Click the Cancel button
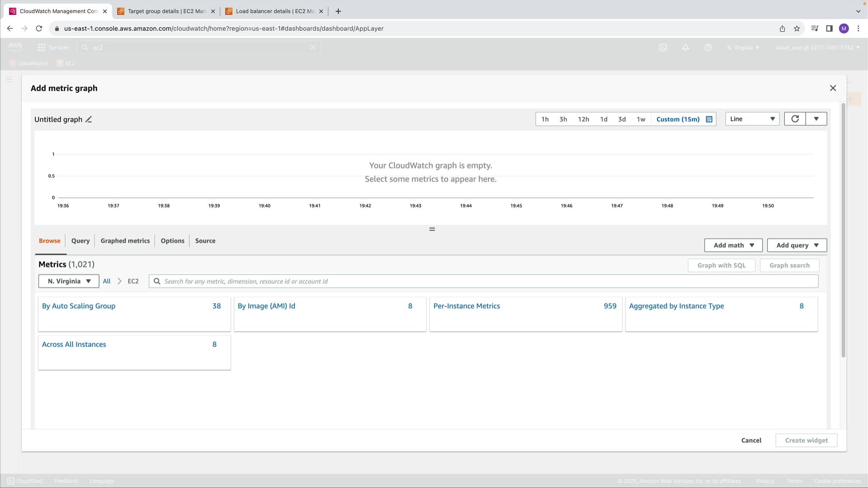This screenshot has width=868, height=488. click(x=751, y=440)
